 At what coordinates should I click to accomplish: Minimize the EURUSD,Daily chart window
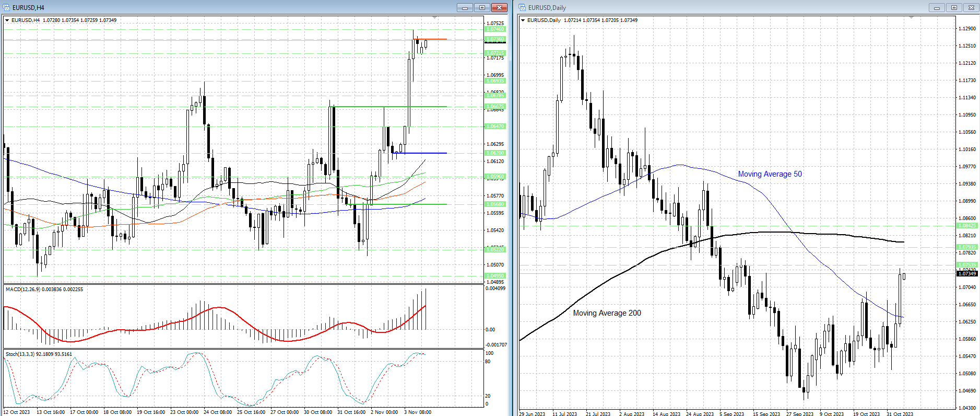pos(937,7)
